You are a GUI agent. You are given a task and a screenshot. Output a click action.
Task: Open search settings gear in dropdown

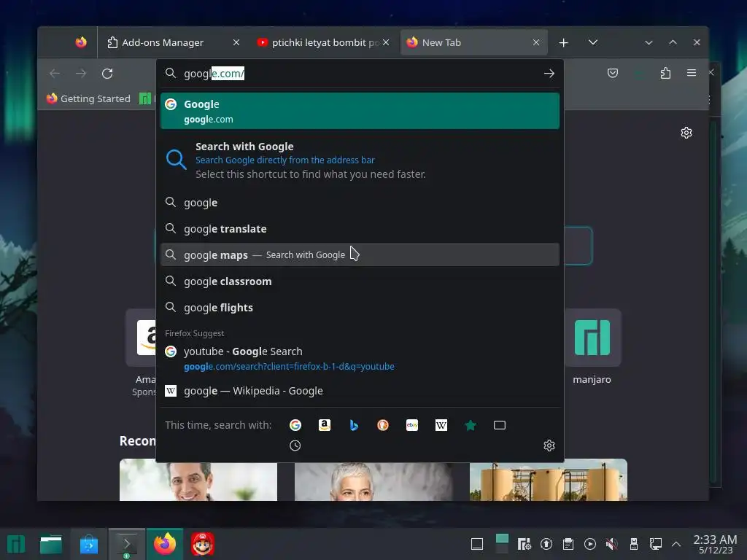(549, 446)
